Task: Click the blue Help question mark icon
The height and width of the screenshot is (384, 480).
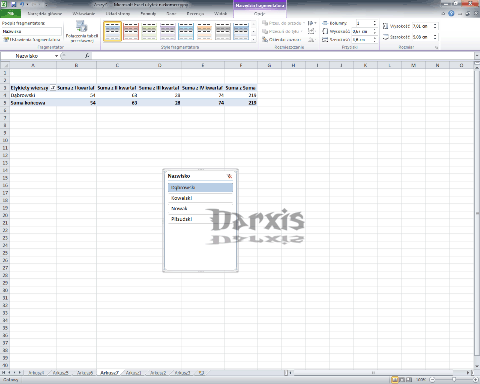Action: [451, 13]
